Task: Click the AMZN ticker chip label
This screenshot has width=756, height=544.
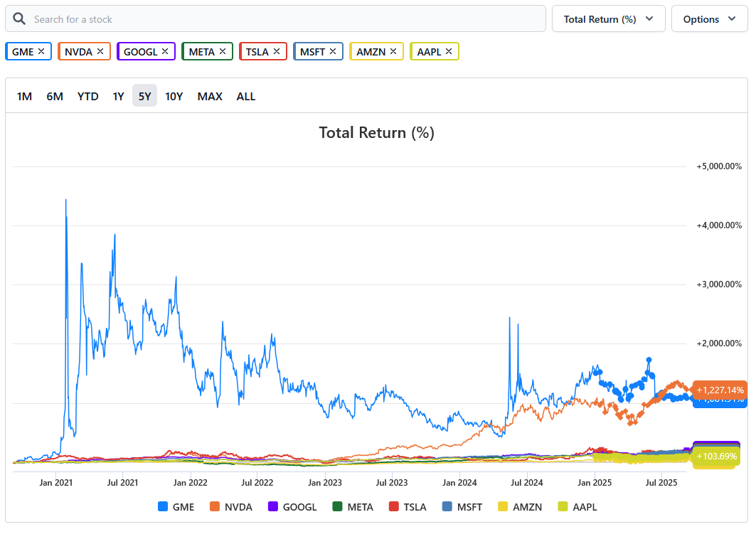Action: 371,52
